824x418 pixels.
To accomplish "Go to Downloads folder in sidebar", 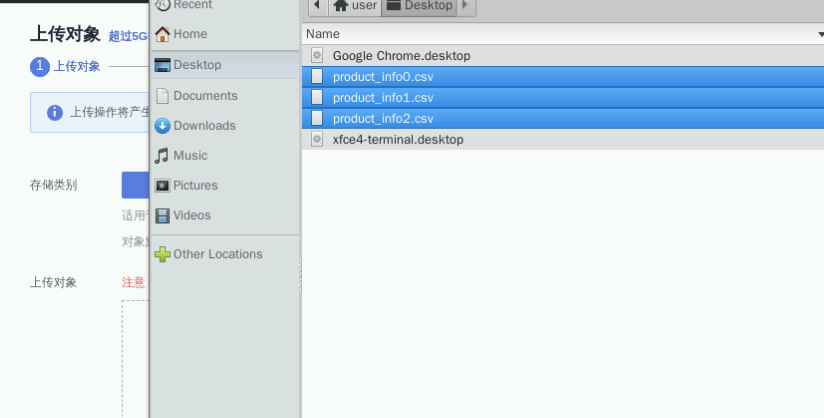I will tap(204, 126).
